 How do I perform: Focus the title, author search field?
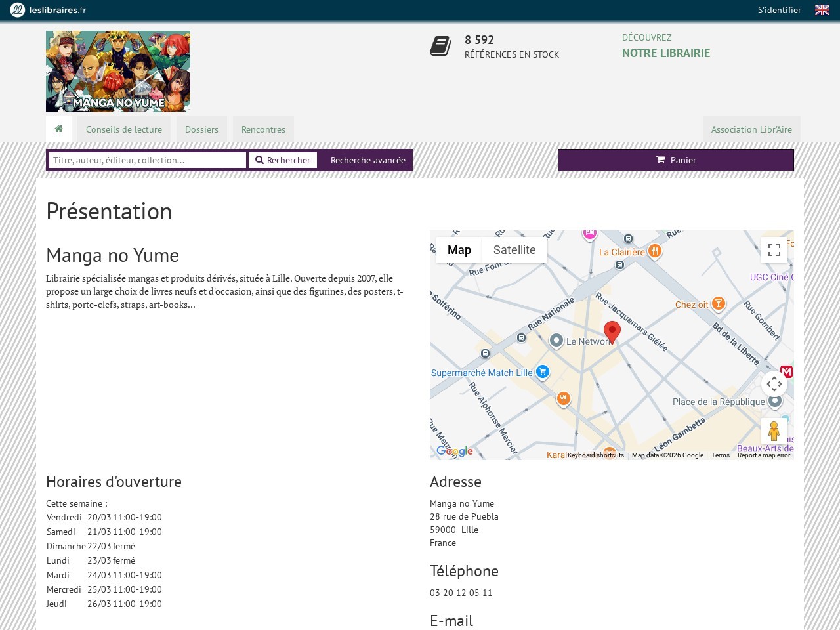coord(148,160)
